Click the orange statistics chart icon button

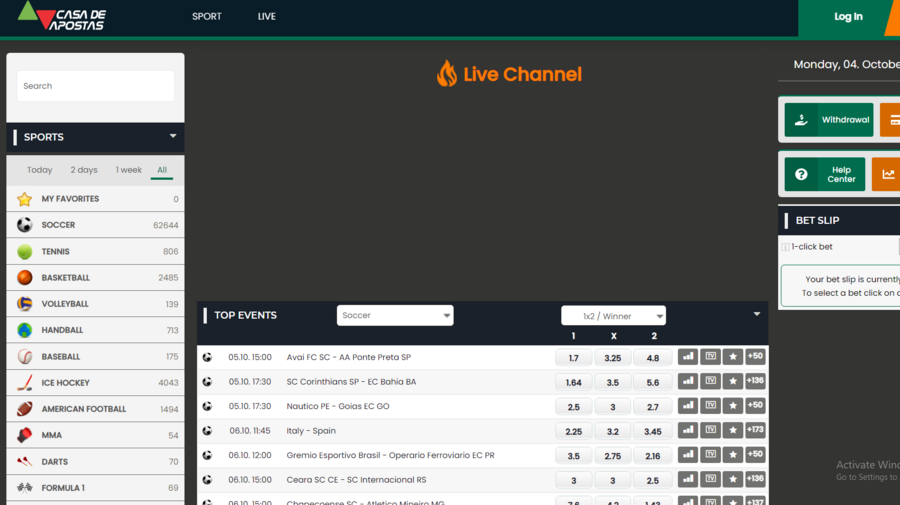tap(887, 174)
